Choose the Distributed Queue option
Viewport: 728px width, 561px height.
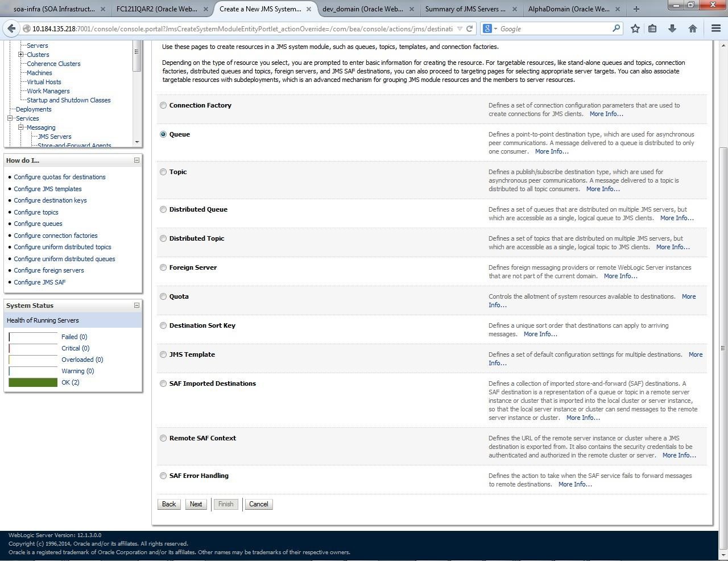163,209
